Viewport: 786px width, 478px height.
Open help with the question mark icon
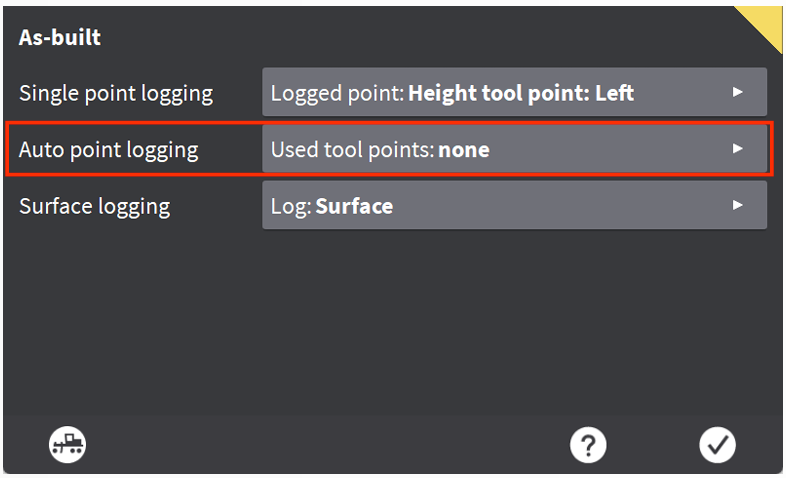[588, 444]
